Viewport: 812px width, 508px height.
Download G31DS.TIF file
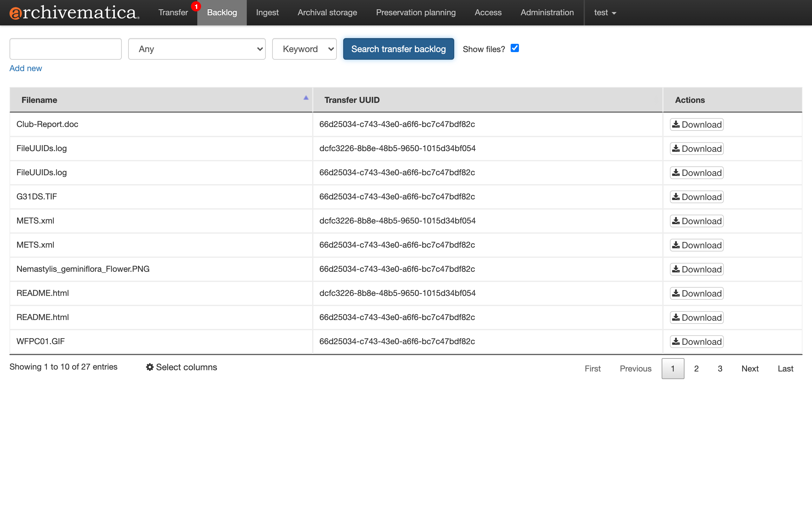[697, 197]
